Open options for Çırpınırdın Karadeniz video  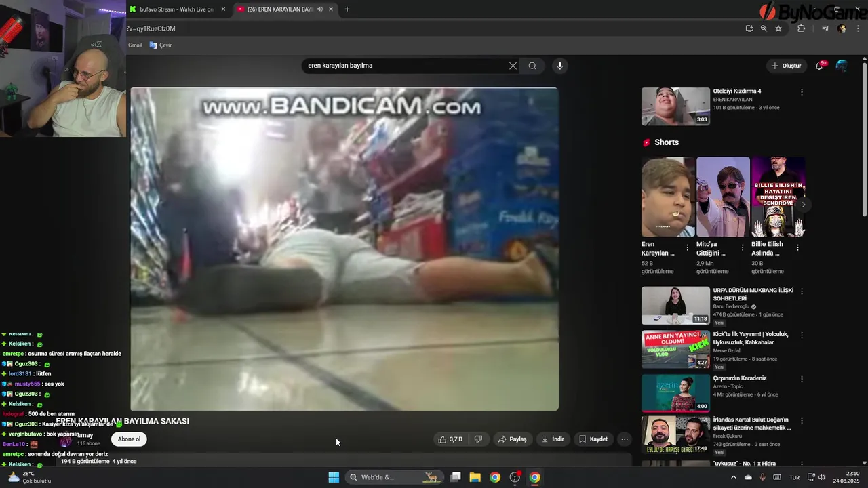(x=802, y=380)
